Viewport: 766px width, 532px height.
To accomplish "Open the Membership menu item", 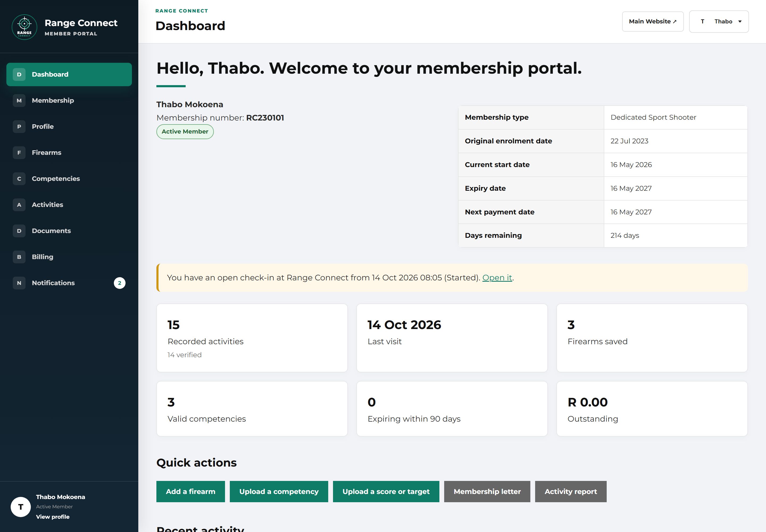I will point(69,100).
